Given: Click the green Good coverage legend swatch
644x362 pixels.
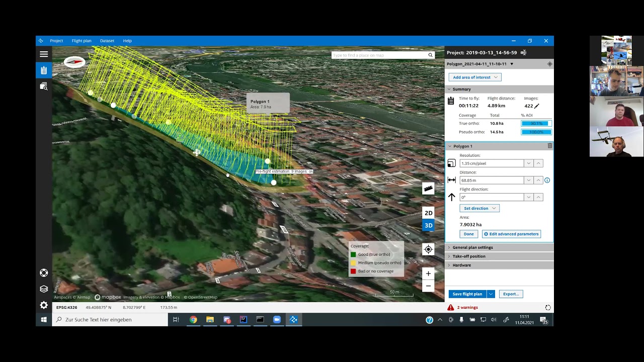Looking at the screenshot, I should (353, 254).
